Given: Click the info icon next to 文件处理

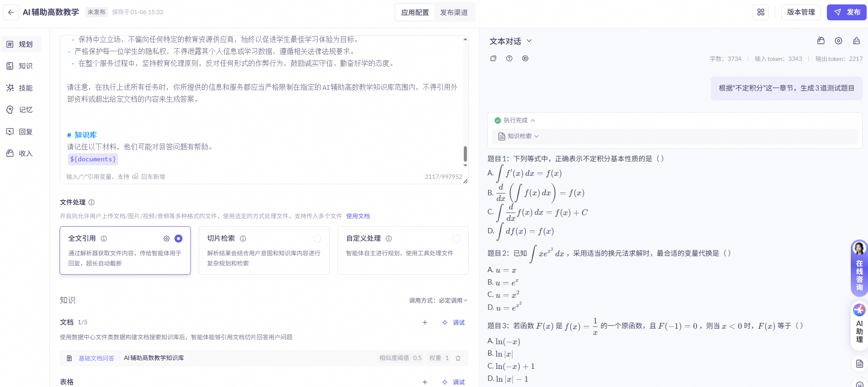Looking at the screenshot, I should click(91, 202).
